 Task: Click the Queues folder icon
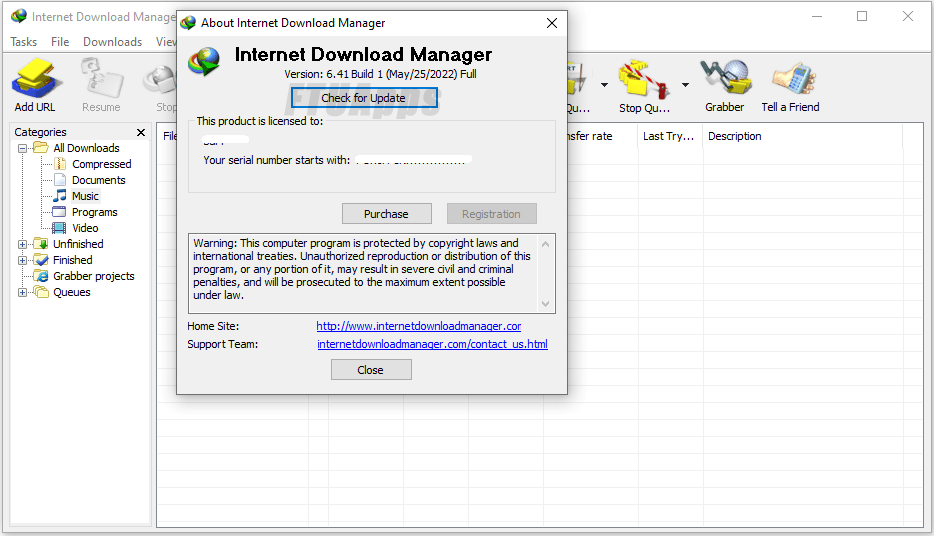[41, 292]
